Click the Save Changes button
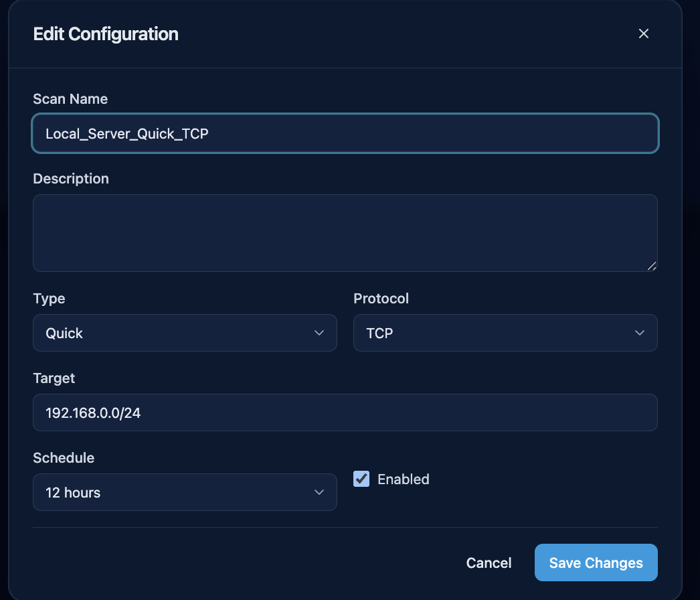This screenshot has width=700, height=600. (x=596, y=562)
